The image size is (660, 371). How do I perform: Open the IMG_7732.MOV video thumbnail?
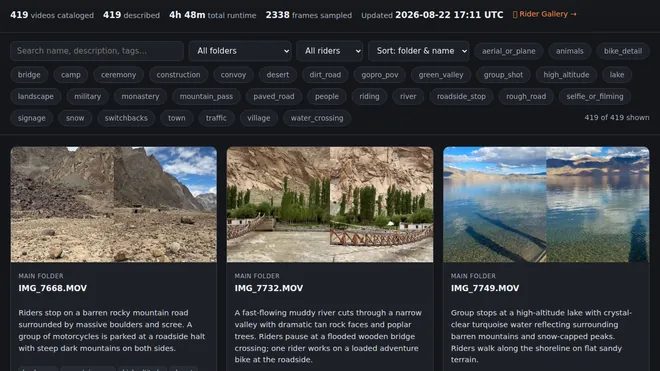coord(330,204)
